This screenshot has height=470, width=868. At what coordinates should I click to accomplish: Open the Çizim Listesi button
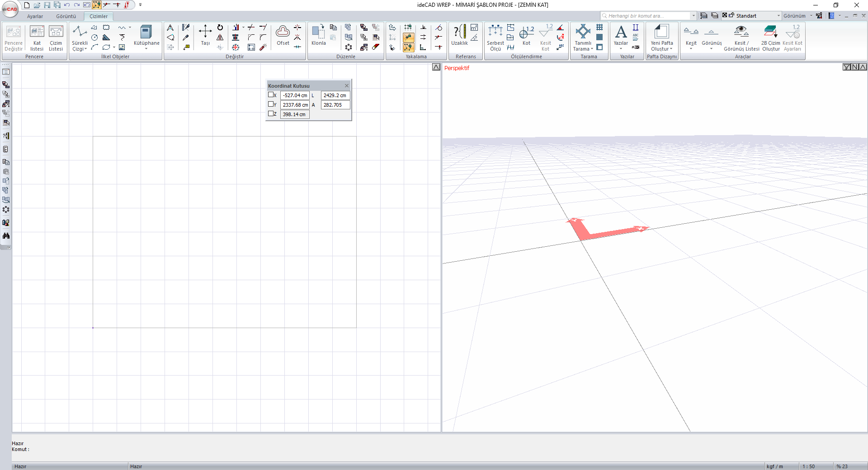[x=56, y=37]
